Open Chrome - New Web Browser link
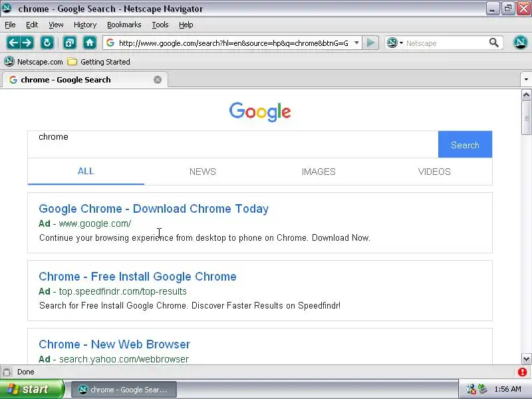The width and height of the screenshot is (532, 399). [114, 344]
